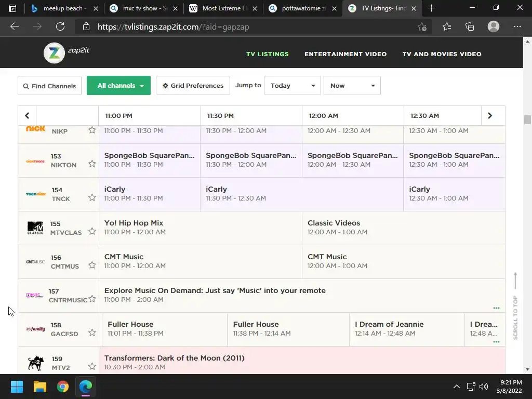Go back in browser history
The width and height of the screenshot is (532, 399).
click(x=15, y=26)
